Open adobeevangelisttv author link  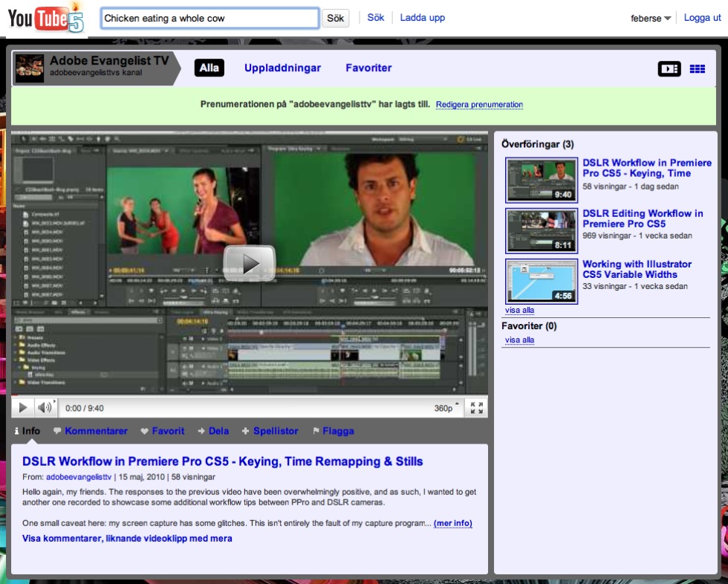coord(79,477)
